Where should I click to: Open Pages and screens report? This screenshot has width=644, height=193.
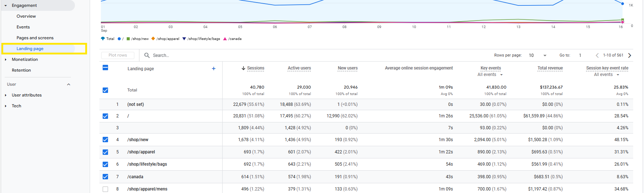35,38
